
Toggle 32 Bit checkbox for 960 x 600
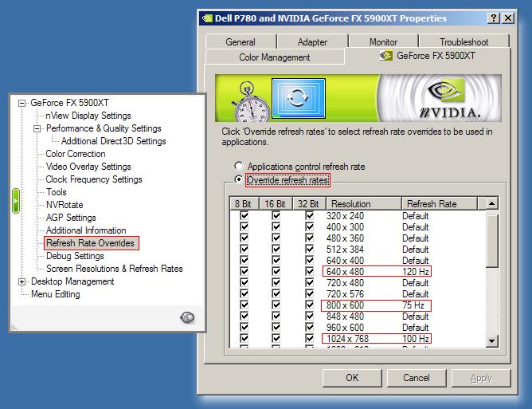click(309, 327)
